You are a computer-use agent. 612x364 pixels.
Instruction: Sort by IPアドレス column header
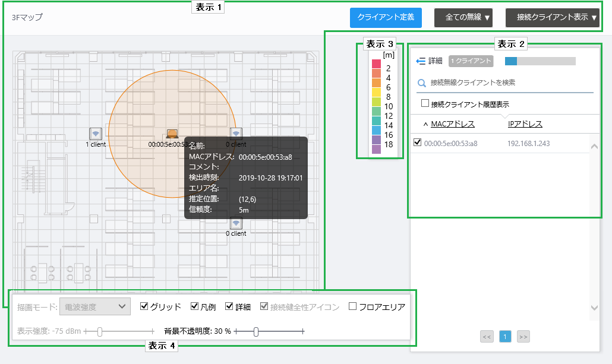525,124
